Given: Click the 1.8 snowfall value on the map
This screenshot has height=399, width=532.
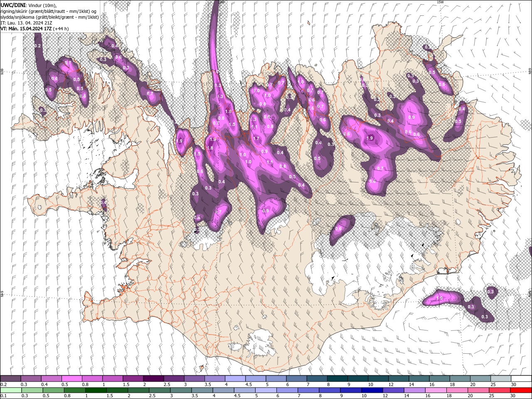Looking at the screenshot, I should click(210, 148).
